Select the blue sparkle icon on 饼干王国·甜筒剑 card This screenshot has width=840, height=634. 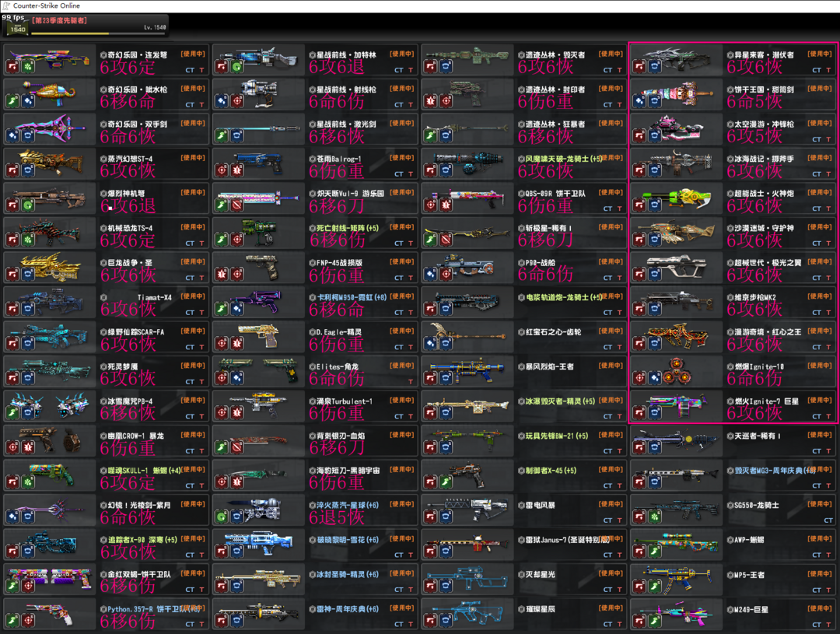pos(639,101)
